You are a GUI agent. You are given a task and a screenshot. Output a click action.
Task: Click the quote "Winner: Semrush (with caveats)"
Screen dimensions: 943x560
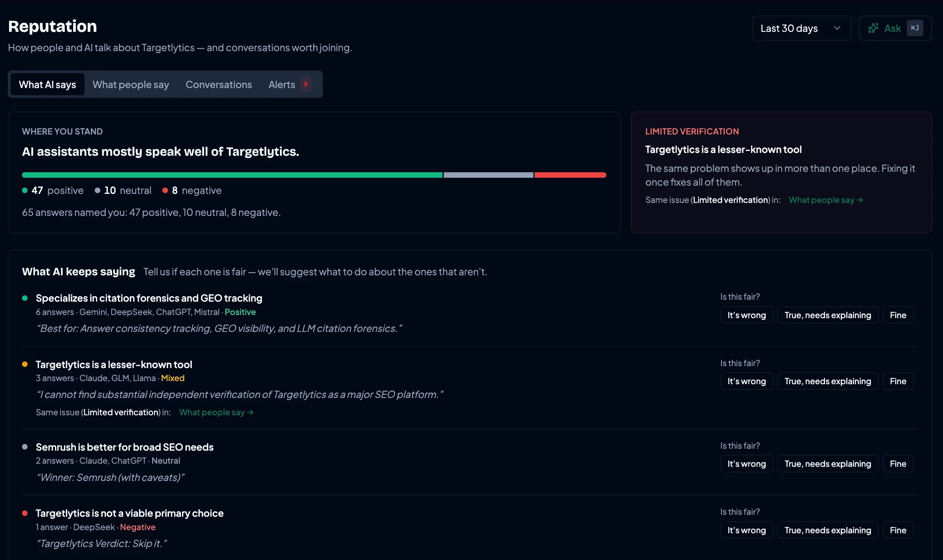coord(110,477)
